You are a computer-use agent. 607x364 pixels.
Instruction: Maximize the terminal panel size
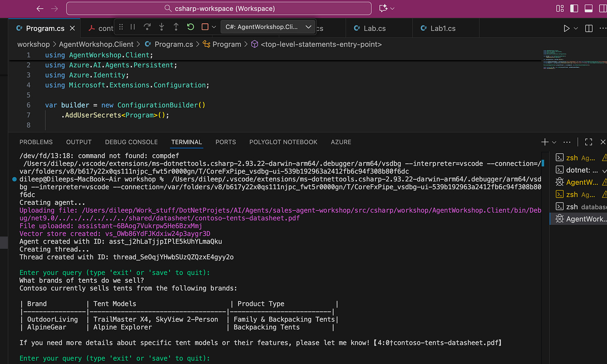coord(588,142)
